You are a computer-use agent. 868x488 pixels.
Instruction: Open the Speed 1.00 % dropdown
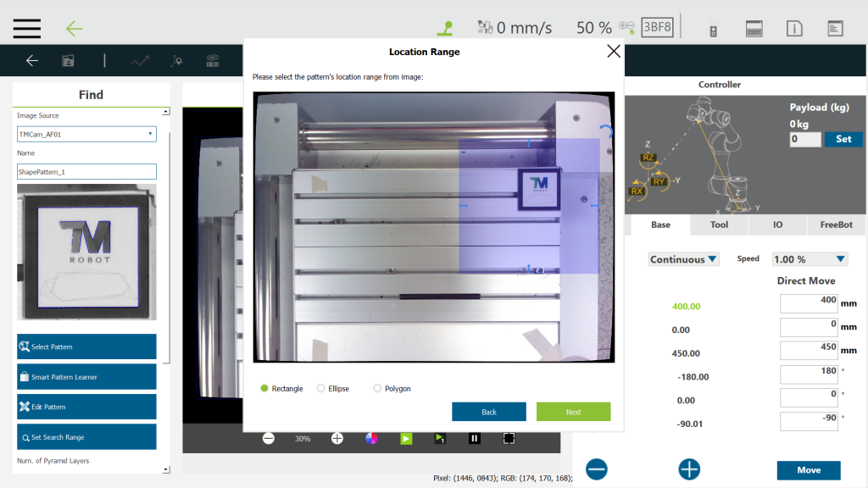810,259
